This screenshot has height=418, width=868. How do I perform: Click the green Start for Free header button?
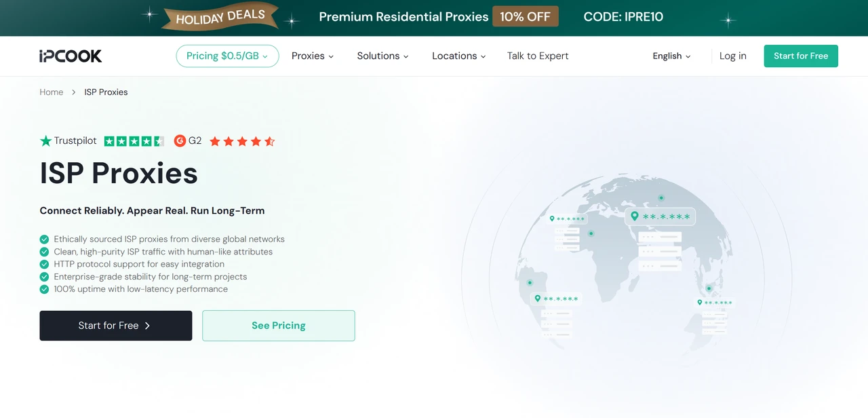(x=801, y=56)
